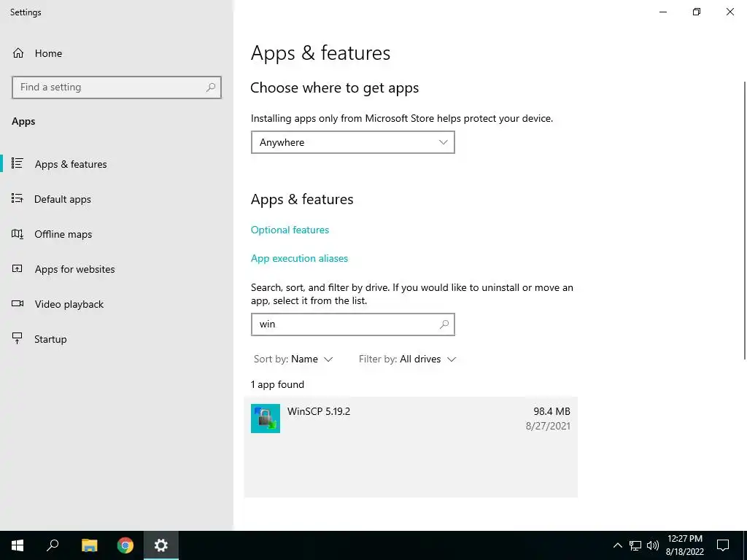Click the settings page vertical scrollbar
This screenshot has height=560, width=747.
[x=744, y=220]
